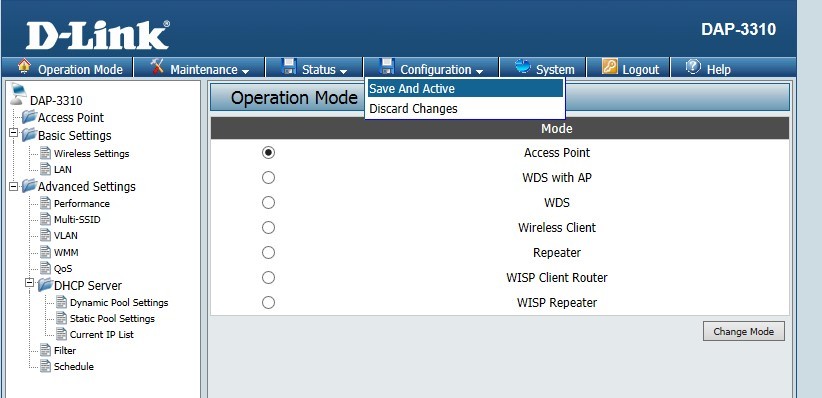Open Wireless Settings in the tree

click(x=91, y=154)
